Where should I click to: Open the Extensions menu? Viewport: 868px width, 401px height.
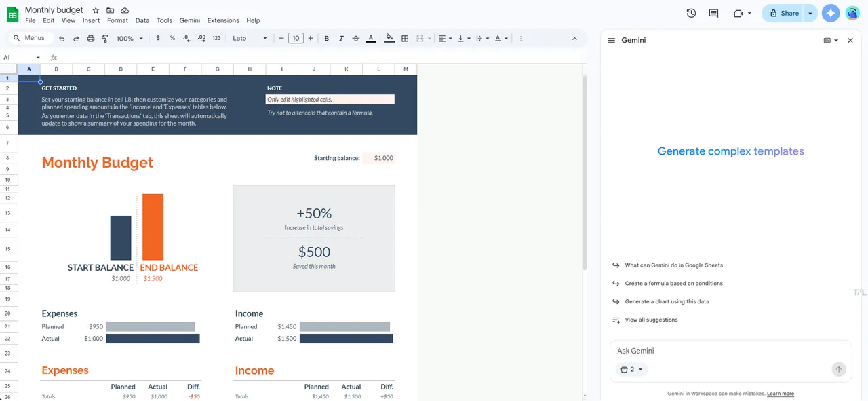[x=223, y=20]
